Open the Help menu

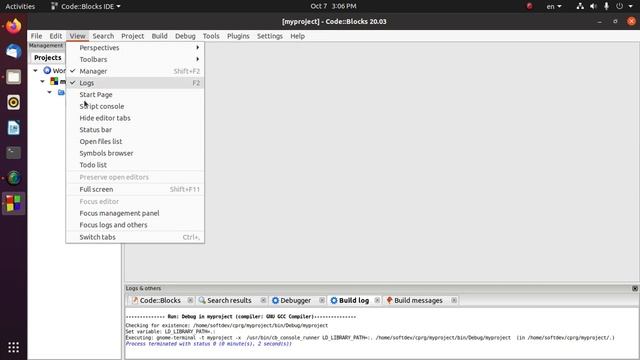(x=298, y=36)
